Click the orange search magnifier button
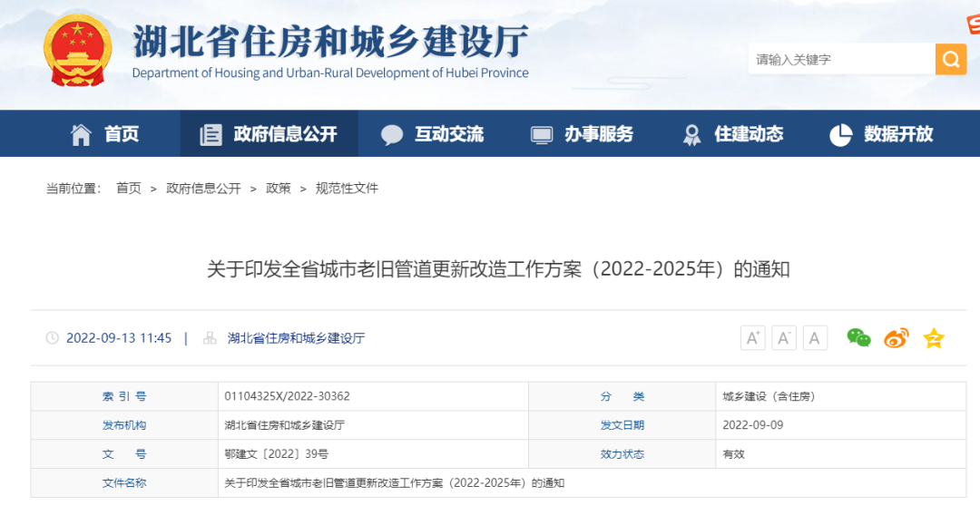Viewport: 980px width, 525px height. [x=950, y=60]
